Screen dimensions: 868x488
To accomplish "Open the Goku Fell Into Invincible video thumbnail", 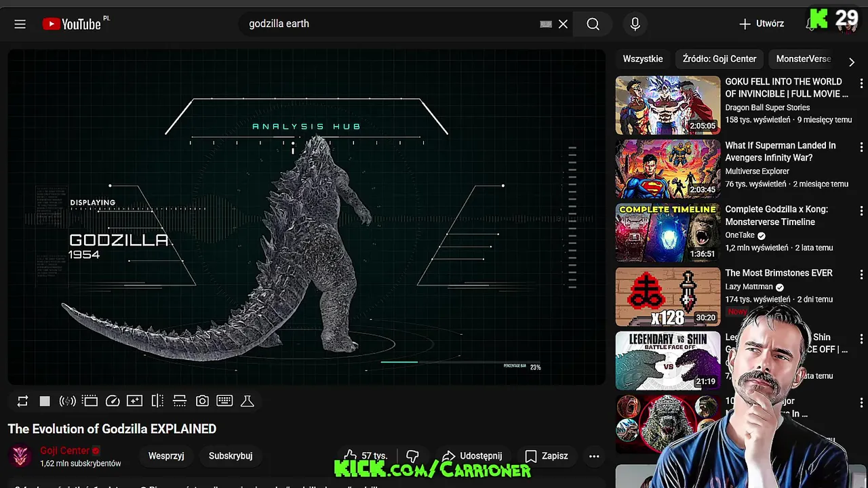I will 668,106.
